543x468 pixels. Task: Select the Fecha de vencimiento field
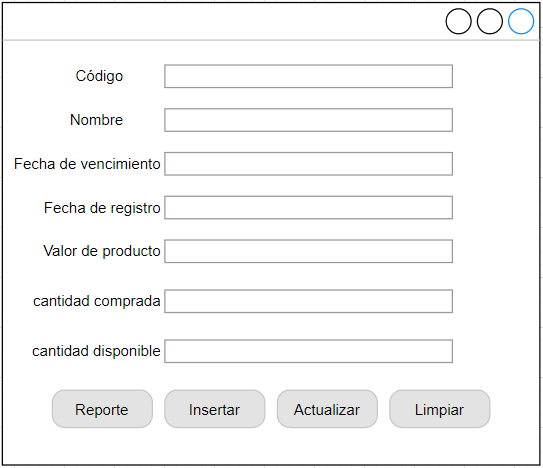[x=308, y=164]
